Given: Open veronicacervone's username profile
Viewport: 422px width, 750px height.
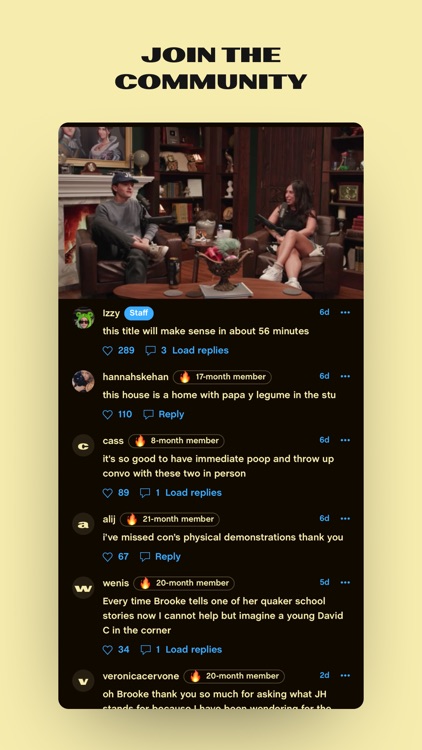Looking at the screenshot, I should (141, 676).
